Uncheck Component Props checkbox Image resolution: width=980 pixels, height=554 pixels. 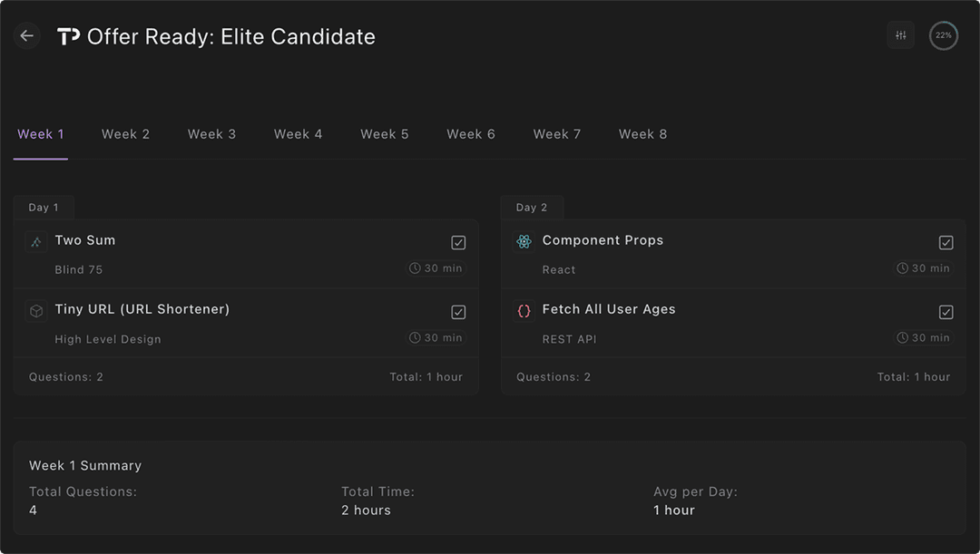(x=946, y=242)
